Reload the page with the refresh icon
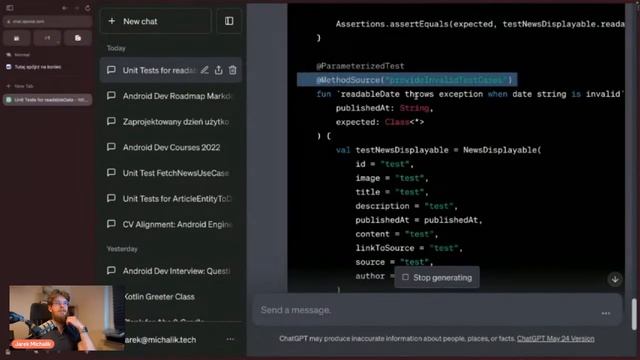The image size is (640, 360). point(87,8)
